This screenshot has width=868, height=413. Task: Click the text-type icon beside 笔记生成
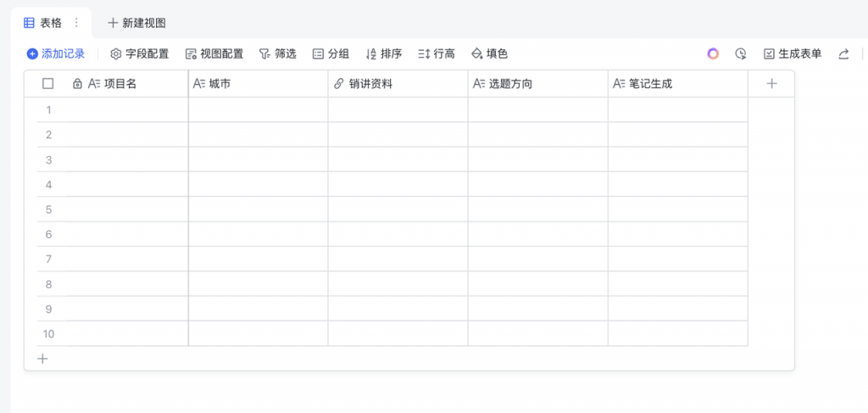click(x=619, y=84)
